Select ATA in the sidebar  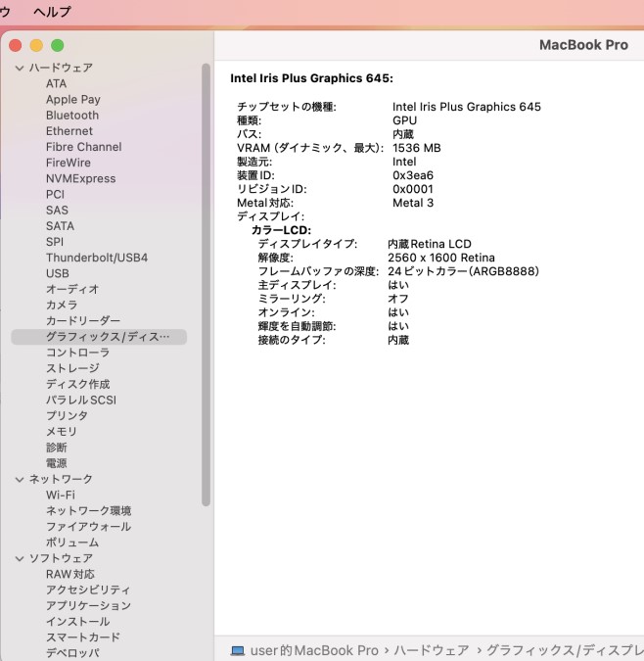click(56, 83)
